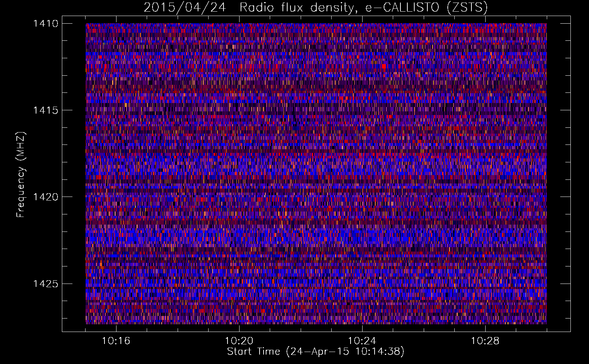Click the 1420 frequency axis label

point(46,197)
